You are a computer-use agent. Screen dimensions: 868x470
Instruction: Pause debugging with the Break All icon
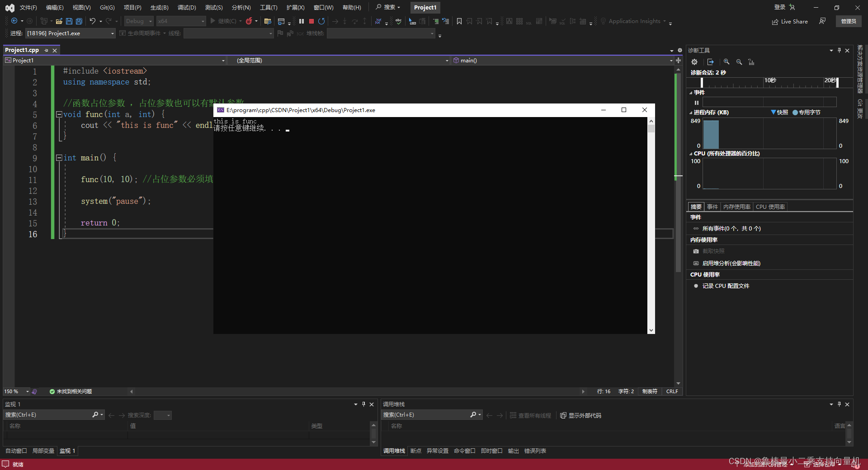pyautogui.click(x=302, y=21)
